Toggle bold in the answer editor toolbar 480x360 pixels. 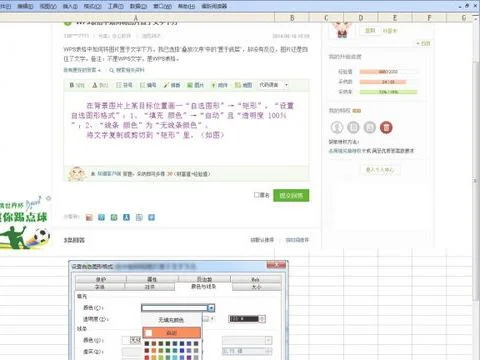pos(76,85)
